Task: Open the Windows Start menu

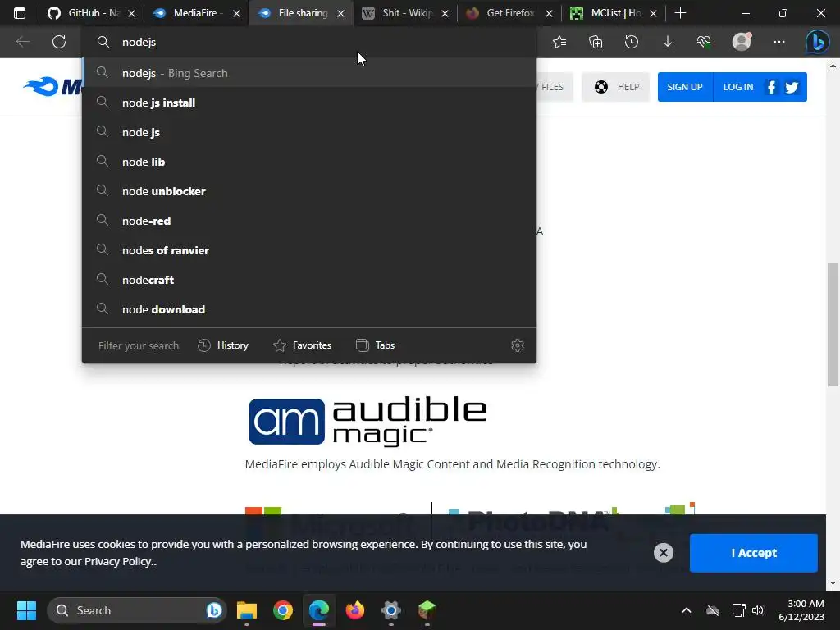Action: (x=26, y=610)
